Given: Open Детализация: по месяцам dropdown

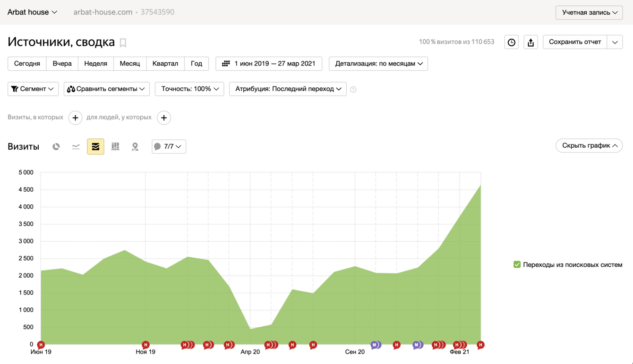Looking at the screenshot, I should point(378,64).
